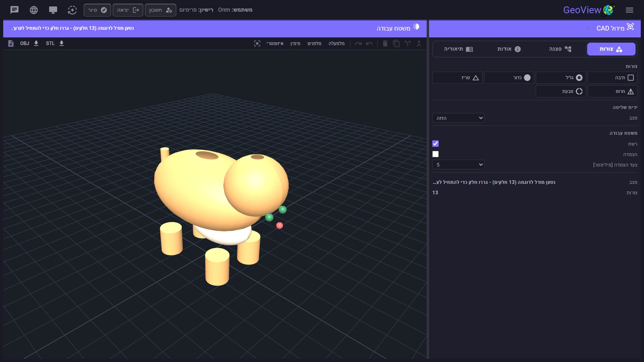
Task: Click the trash delete icon
Action: [x=385, y=43]
